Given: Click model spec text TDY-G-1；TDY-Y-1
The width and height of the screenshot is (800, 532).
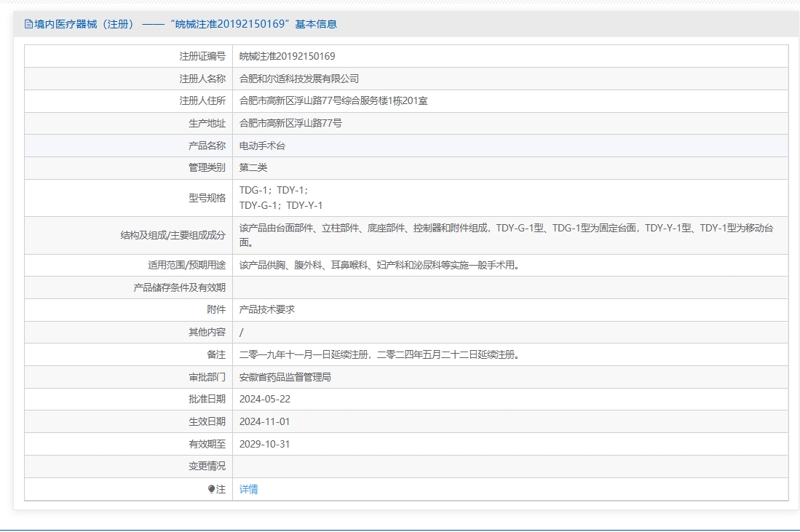Looking at the screenshot, I should (280, 205).
